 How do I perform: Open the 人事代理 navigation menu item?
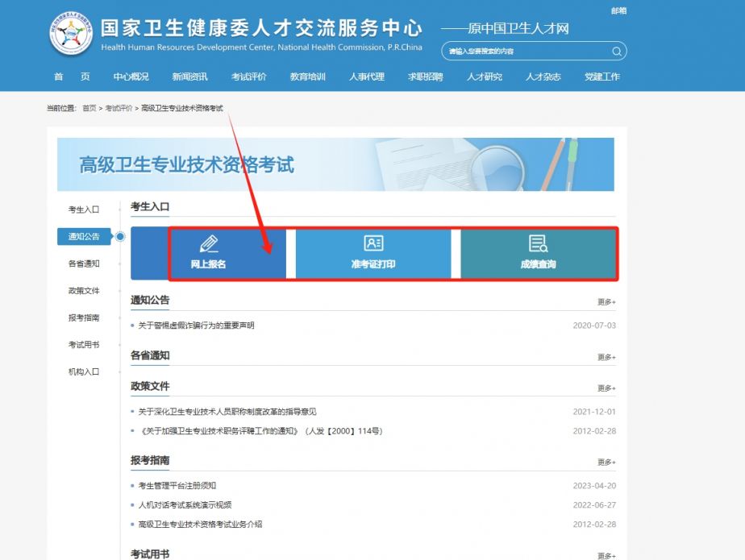point(366,77)
